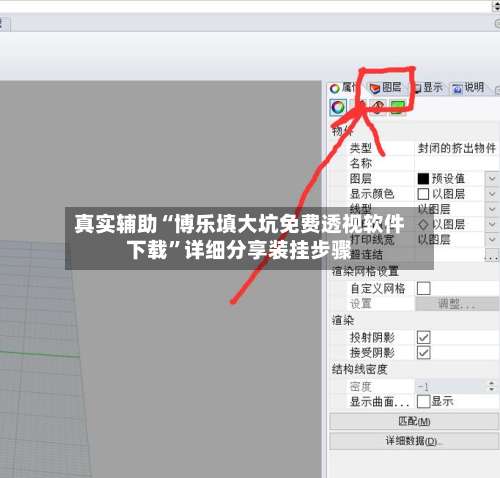Click the green material properties icon
500x478 pixels.
(397, 107)
